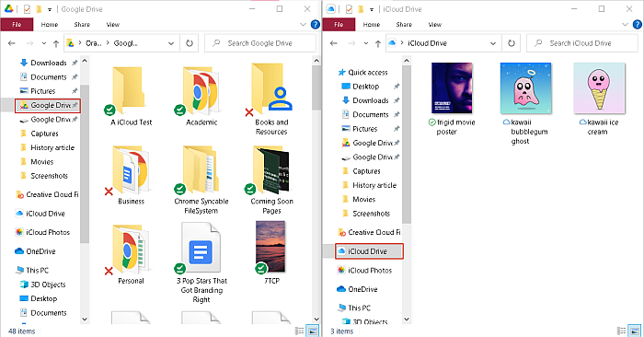
Task: Open Share tab in Google Drive window
Action: tap(82, 25)
